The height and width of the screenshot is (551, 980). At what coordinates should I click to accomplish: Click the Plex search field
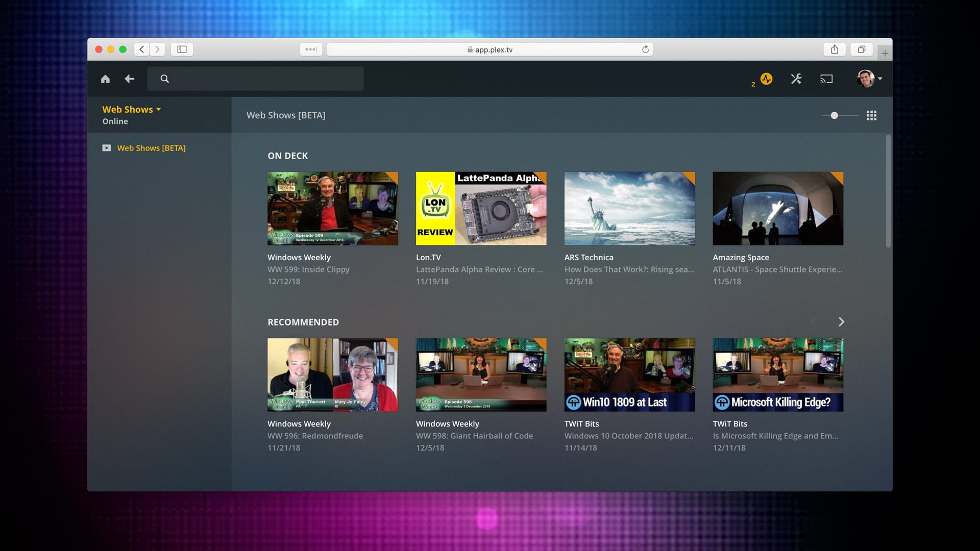click(255, 79)
